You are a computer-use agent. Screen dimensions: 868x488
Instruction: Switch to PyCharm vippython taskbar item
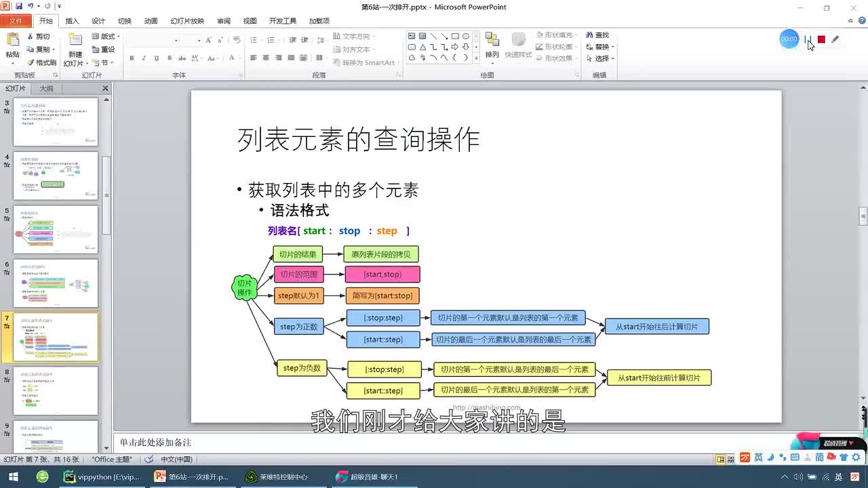102,477
